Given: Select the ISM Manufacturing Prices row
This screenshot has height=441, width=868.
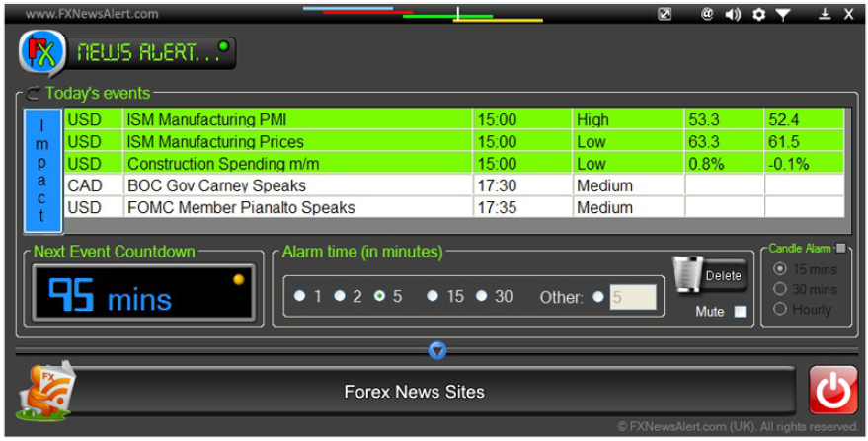Looking at the screenshot, I should pyautogui.click(x=454, y=142).
